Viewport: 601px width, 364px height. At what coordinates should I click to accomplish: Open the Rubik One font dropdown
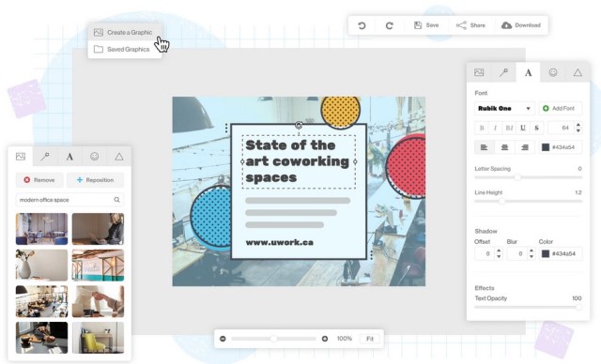[504, 108]
